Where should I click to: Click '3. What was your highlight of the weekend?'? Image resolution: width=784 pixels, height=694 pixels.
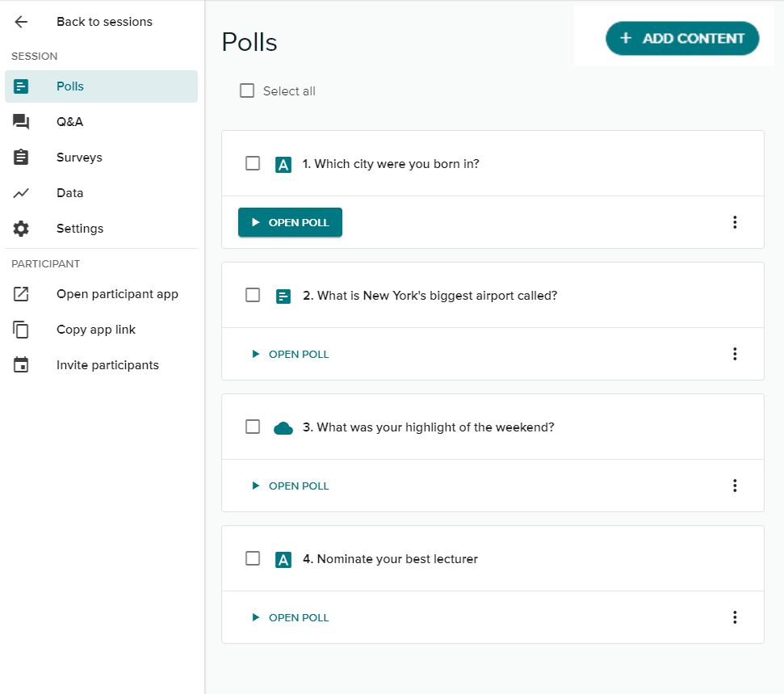coord(429,427)
